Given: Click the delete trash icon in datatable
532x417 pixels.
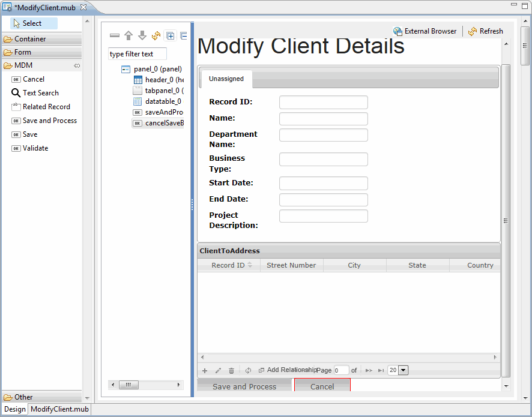Looking at the screenshot, I should pos(231,371).
